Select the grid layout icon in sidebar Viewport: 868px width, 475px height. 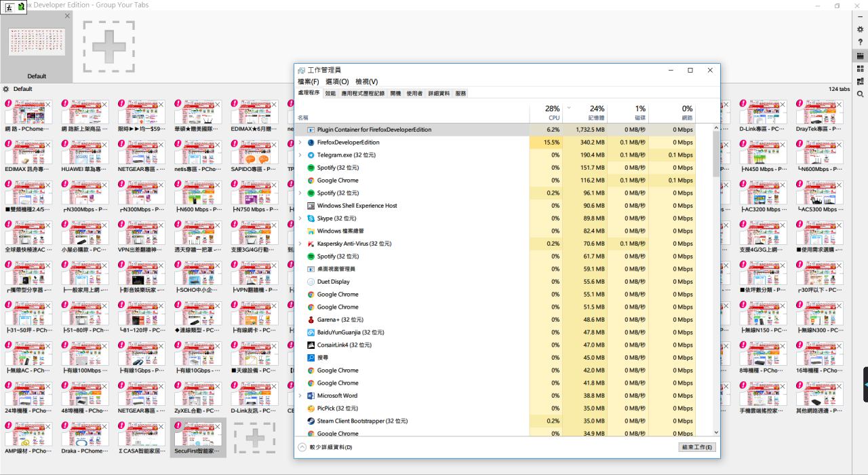pyautogui.click(x=860, y=69)
